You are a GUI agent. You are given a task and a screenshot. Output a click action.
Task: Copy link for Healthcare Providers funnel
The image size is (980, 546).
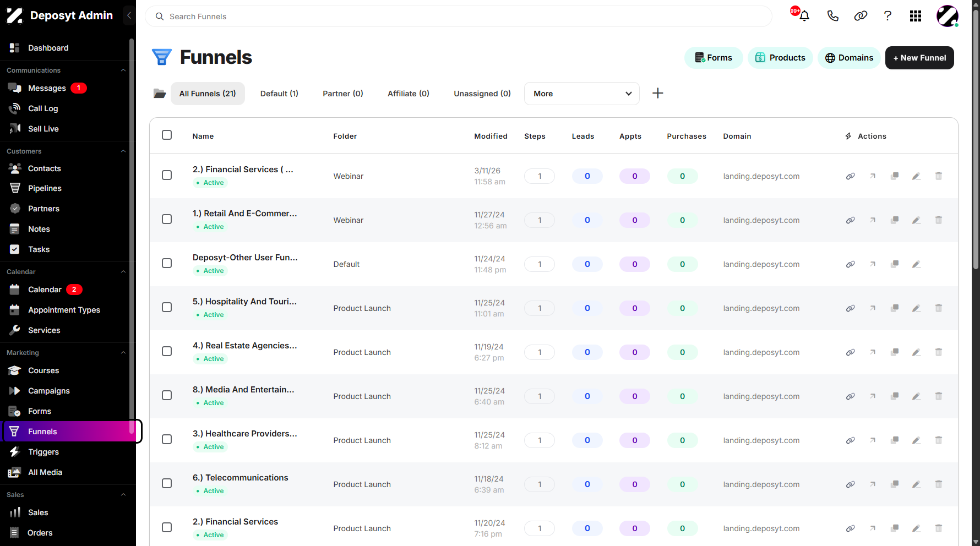point(851,440)
